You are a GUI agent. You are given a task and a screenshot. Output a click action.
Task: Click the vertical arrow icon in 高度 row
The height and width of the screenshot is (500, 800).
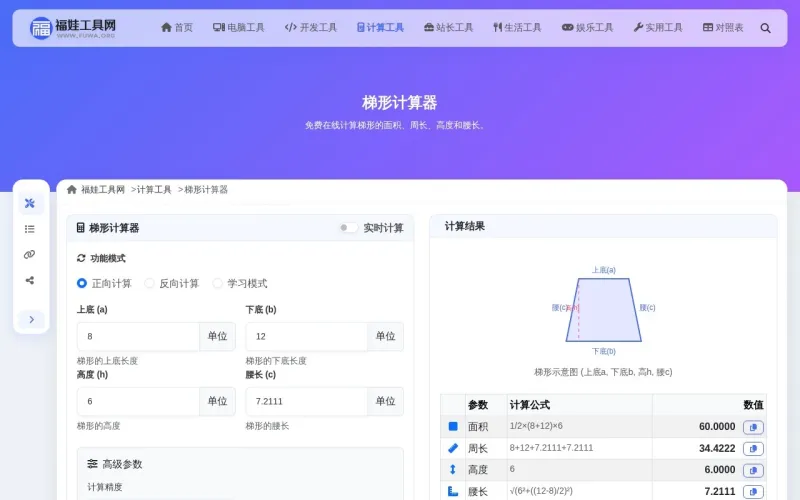[453, 469]
